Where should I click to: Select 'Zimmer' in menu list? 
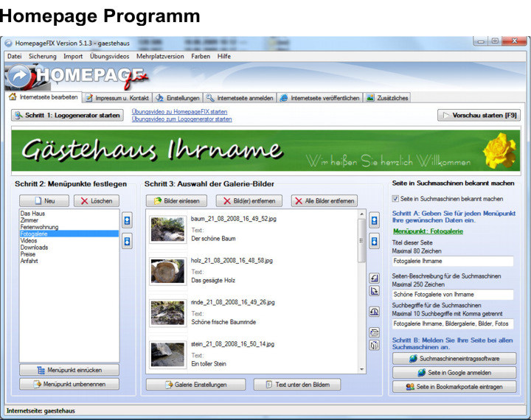pyautogui.click(x=69, y=220)
